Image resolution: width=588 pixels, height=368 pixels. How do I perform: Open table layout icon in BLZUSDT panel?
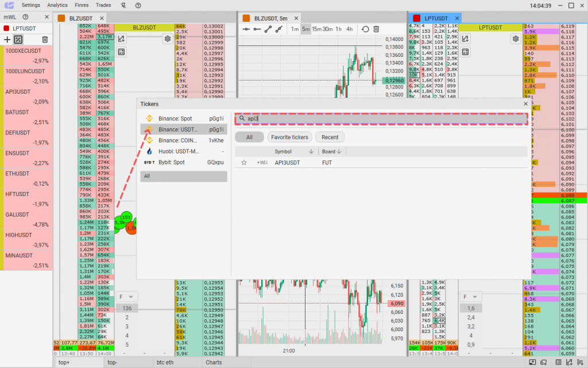tap(121, 52)
